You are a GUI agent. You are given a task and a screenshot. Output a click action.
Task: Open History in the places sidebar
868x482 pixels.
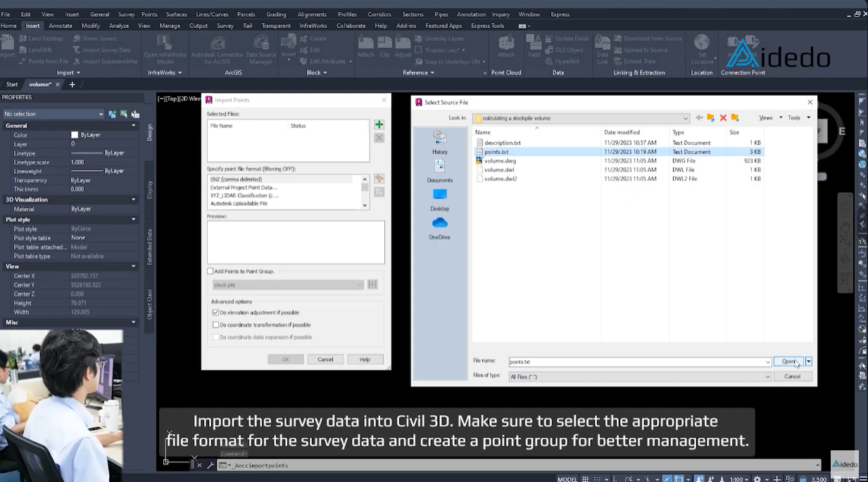[440, 142]
